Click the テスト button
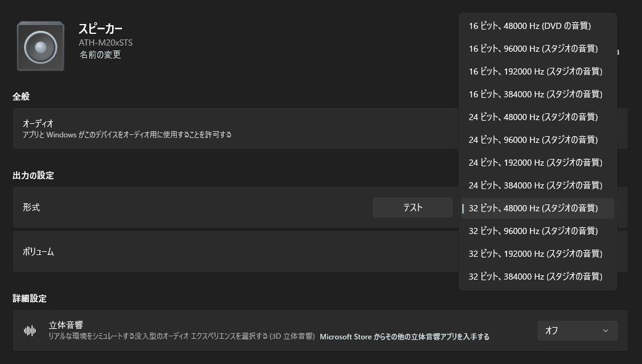This screenshot has height=364, width=642. pos(413,208)
